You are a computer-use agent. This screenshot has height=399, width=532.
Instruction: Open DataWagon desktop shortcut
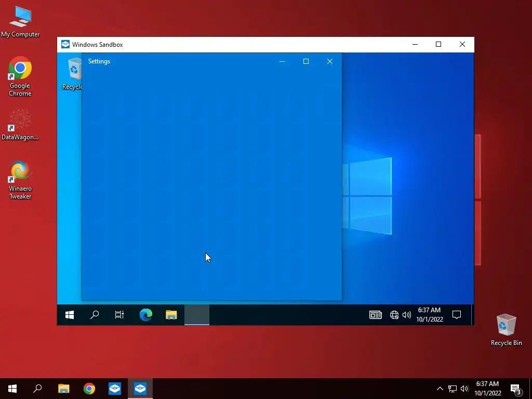point(20,125)
